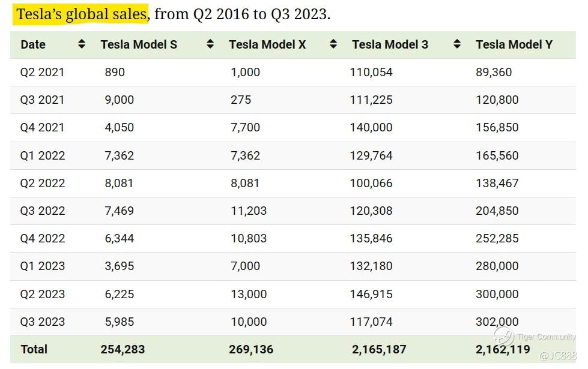Image resolution: width=588 pixels, height=369 pixels.
Task: Click Model S total value 254,283
Action: pyautogui.click(x=123, y=349)
